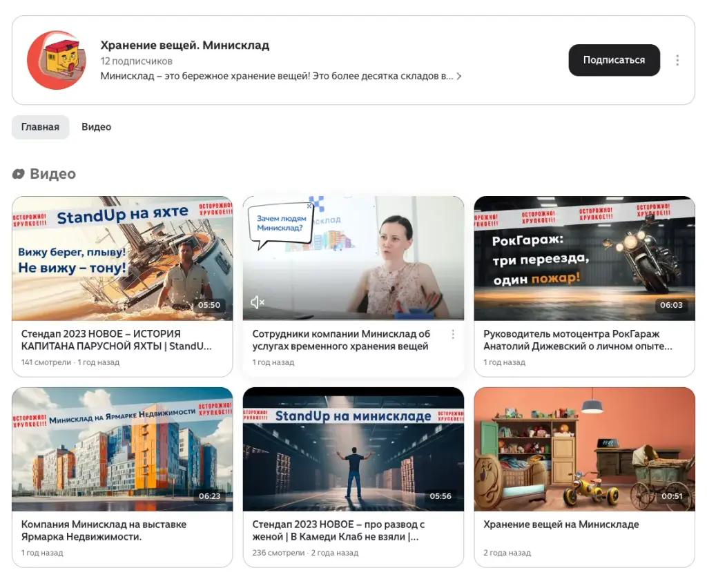Click '2 года назад' under Хранение вещей video

[x=507, y=553]
